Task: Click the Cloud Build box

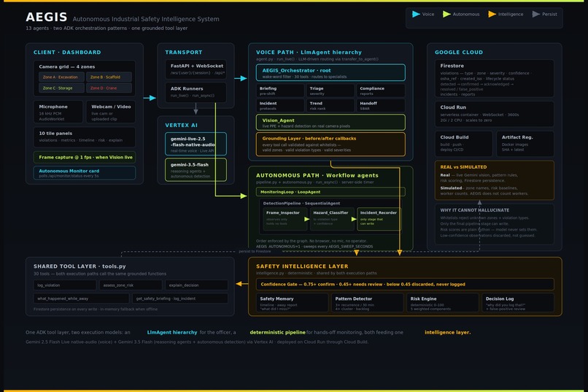Action: point(463,144)
